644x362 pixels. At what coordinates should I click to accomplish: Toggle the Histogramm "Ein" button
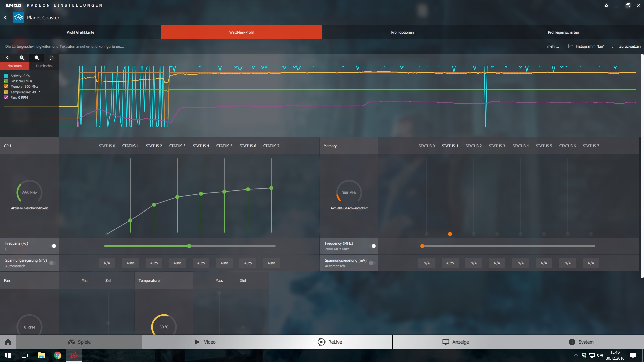coord(586,46)
